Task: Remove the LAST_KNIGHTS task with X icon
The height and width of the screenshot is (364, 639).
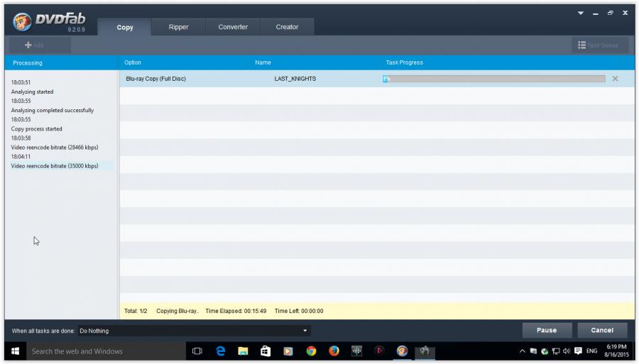Action: (615, 79)
